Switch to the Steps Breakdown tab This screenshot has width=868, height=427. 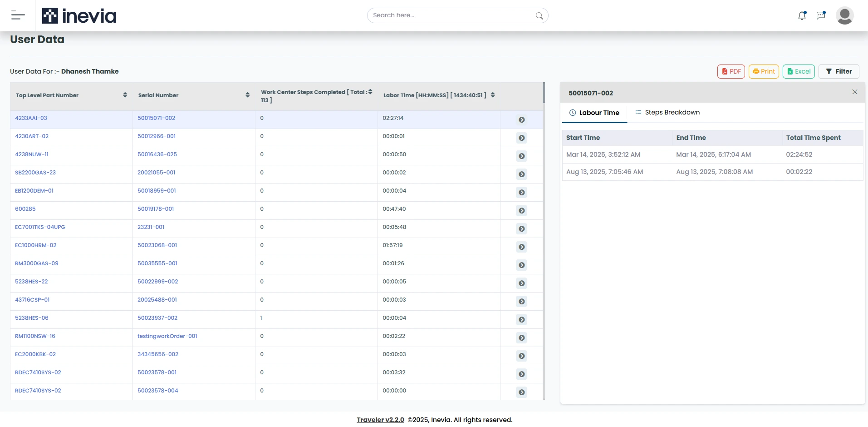click(667, 112)
